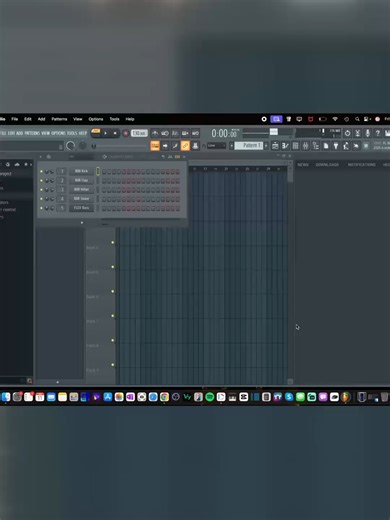Open the View Mixer icon

point(305,146)
